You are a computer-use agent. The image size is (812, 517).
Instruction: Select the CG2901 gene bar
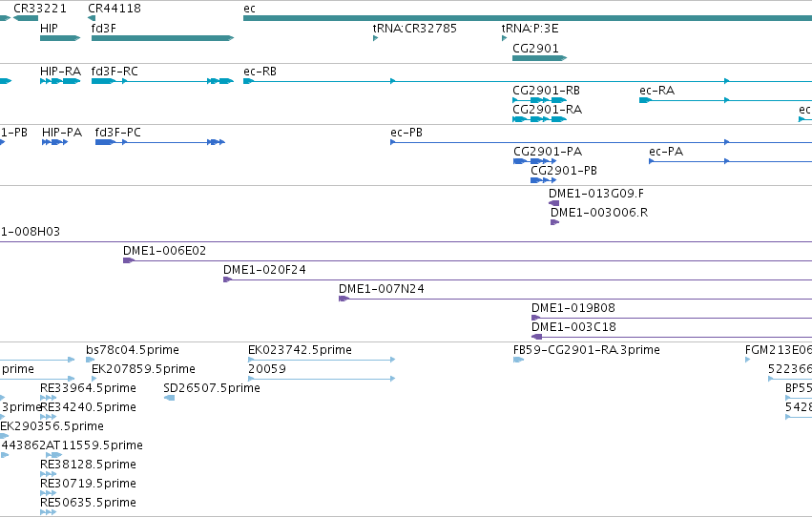tap(540, 58)
